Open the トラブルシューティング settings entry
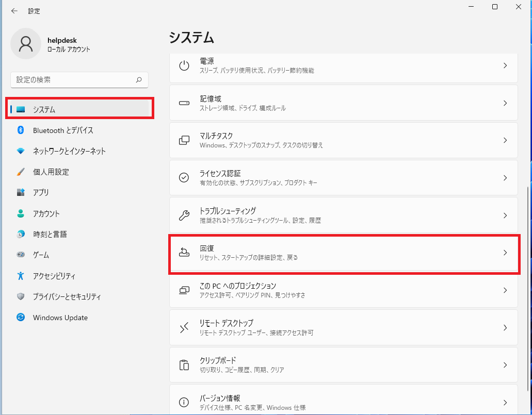Viewport: 532px width, 415px height. point(344,215)
